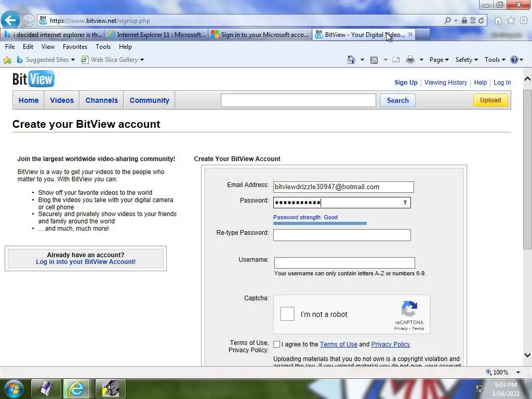Click the compatibility view icon in address bar
This screenshot has height=399, width=532.
pos(473,21)
